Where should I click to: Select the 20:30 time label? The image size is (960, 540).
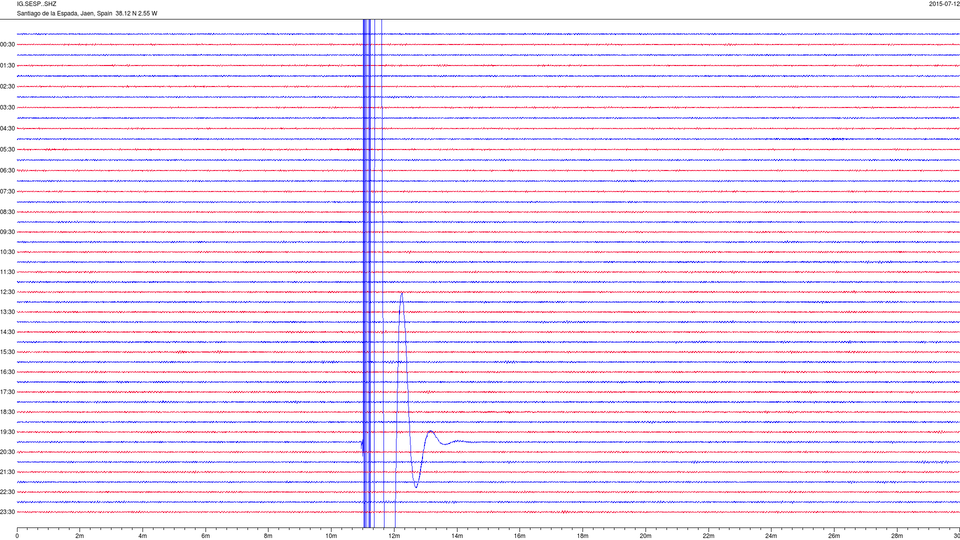[7, 452]
